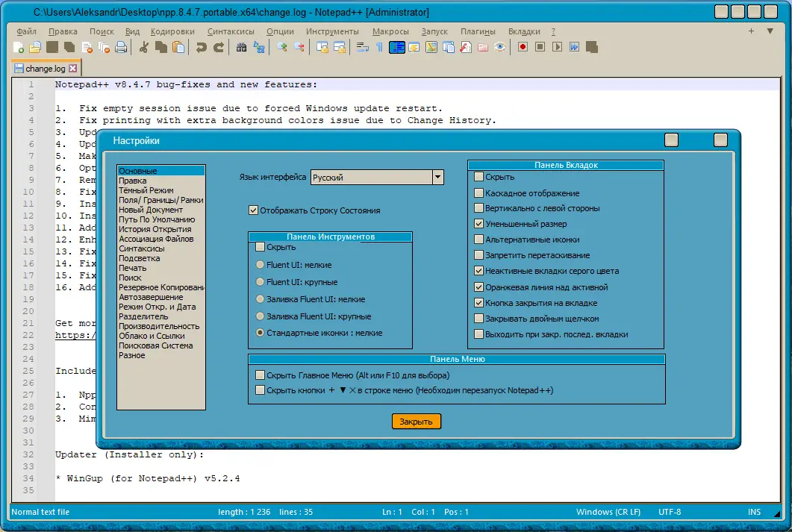This screenshot has height=532, width=792.
Task: Open the Файл menu
Action: pyautogui.click(x=26, y=31)
